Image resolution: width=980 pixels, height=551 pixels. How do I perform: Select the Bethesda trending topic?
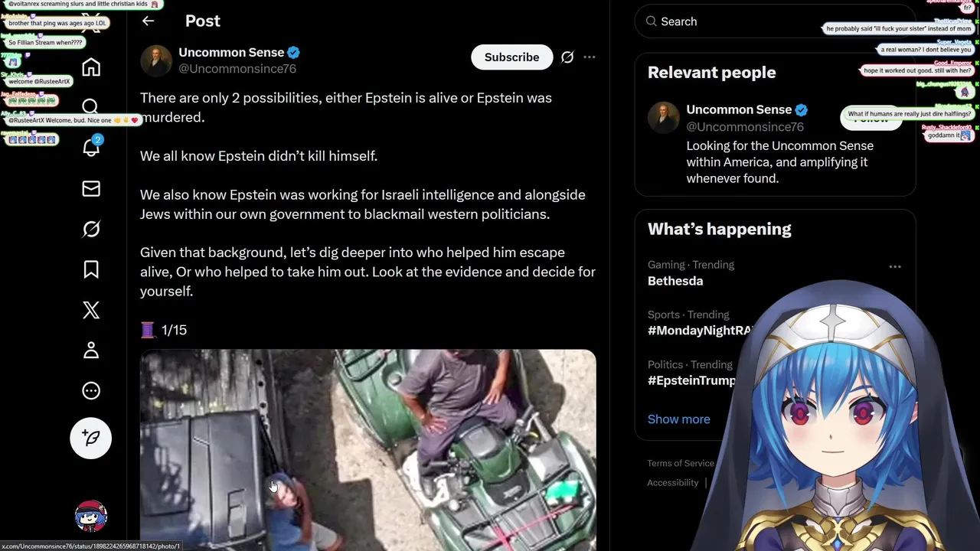coord(675,281)
